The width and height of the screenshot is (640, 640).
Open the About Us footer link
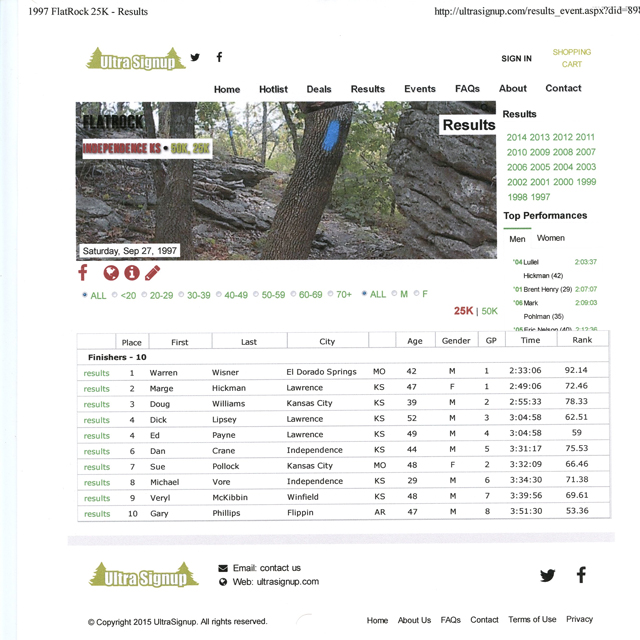414,620
